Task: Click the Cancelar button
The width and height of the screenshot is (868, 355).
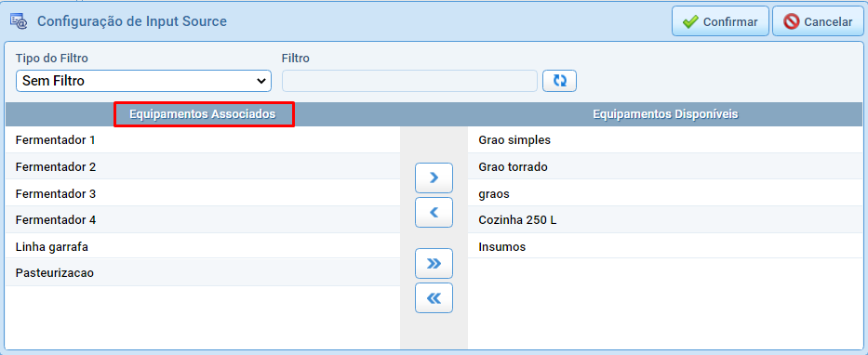Action: pos(818,21)
